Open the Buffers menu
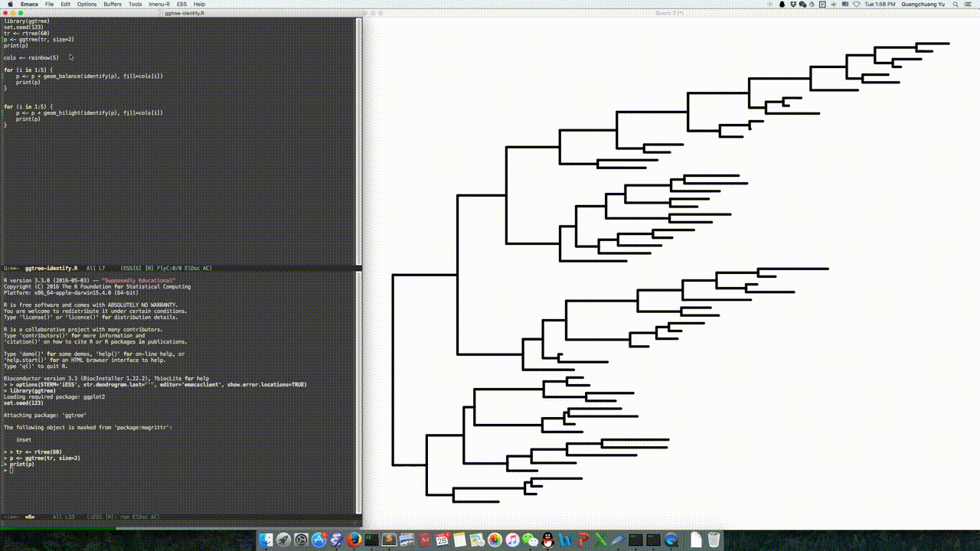980x551 pixels. tap(113, 4)
